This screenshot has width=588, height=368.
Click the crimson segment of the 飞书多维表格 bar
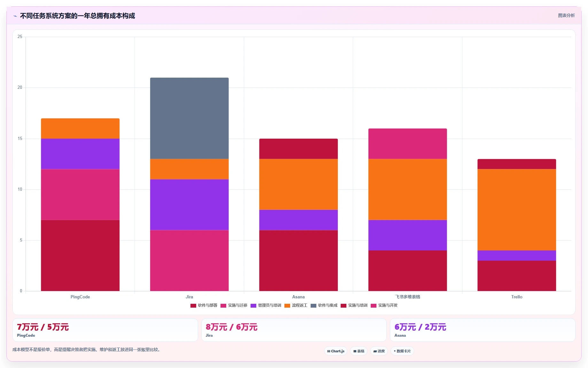(x=408, y=271)
